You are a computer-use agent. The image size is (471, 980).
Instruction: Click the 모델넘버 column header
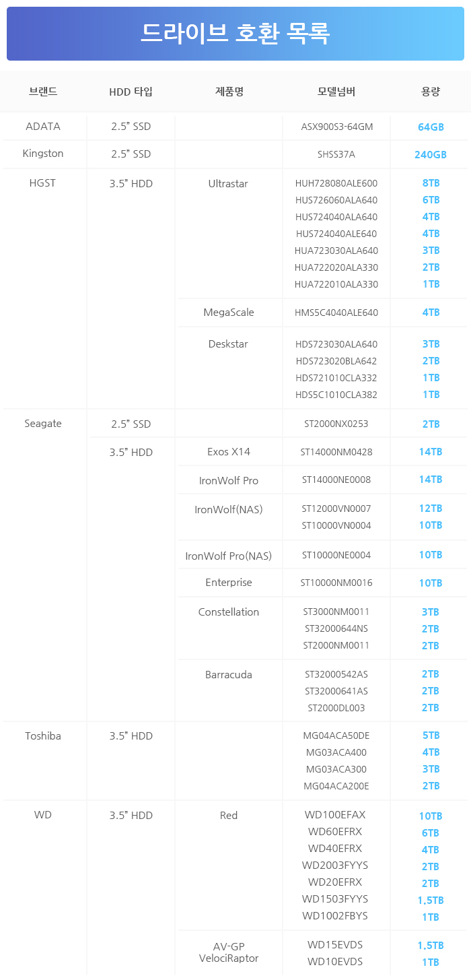pos(336,92)
